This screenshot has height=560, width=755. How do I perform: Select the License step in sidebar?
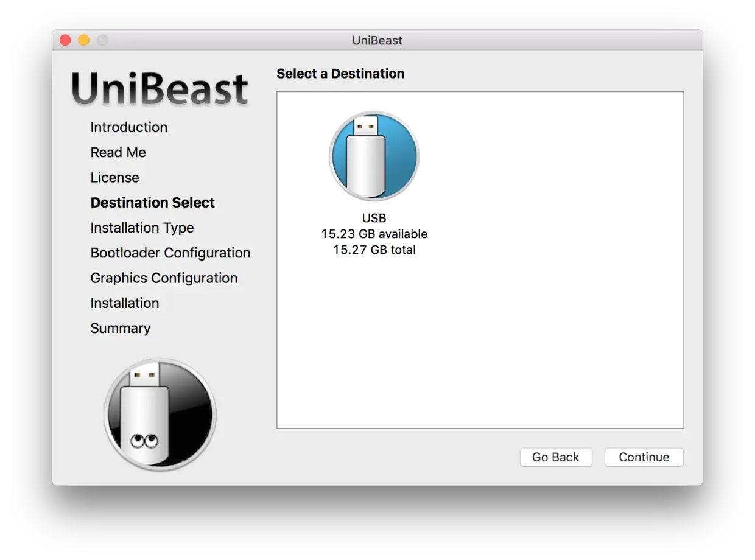point(114,177)
